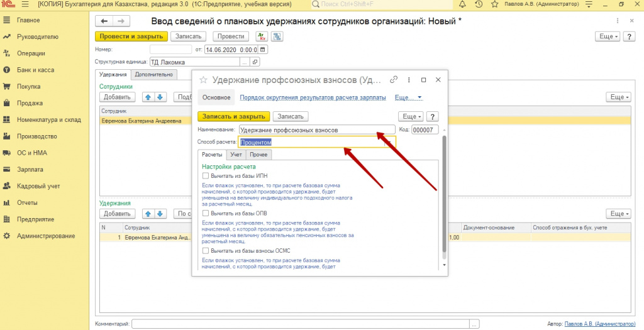Viewport: 644px width, 330px height.
Task: Open Руководителю section in sidebar
Action: (37, 36)
